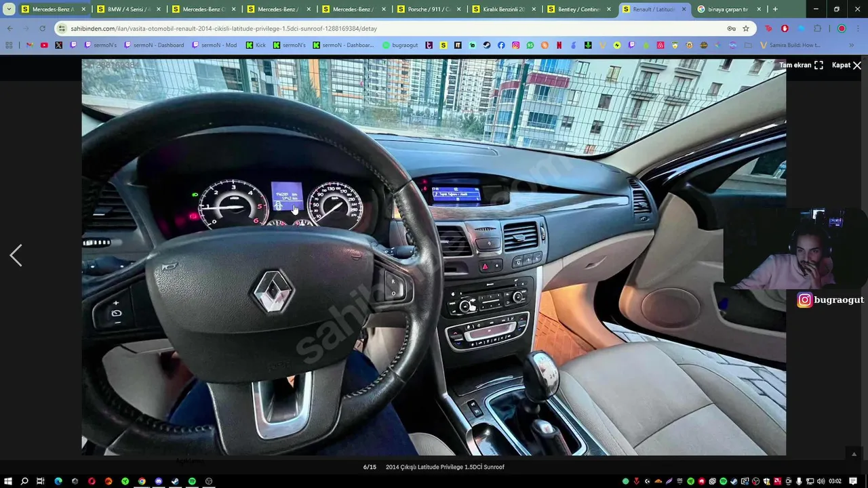The image size is (868, 488).
Task: Switch to the Porsche / 911 tab
Action: pyautogui.click(x=429, y=9)
